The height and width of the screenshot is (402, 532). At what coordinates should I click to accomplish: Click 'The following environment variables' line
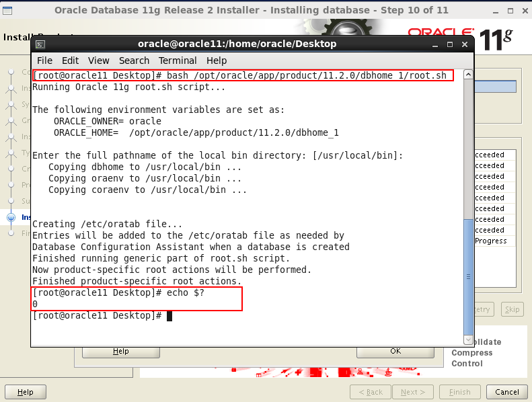pyautogui.click(x=159, y=110)
